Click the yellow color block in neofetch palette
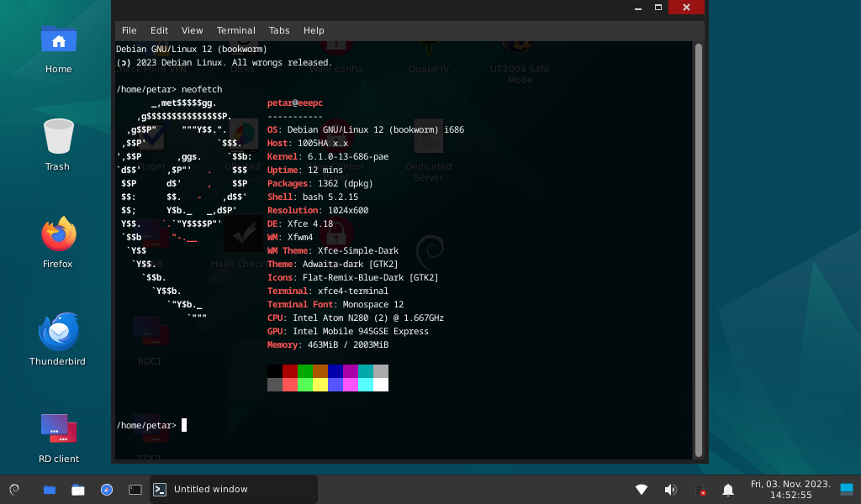 click(x=320, y=385)
